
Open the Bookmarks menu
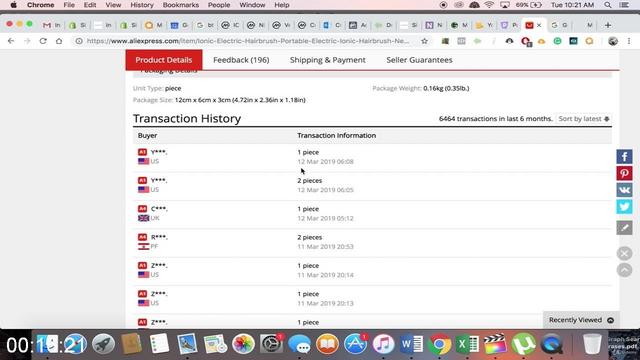tap(181, 5)
